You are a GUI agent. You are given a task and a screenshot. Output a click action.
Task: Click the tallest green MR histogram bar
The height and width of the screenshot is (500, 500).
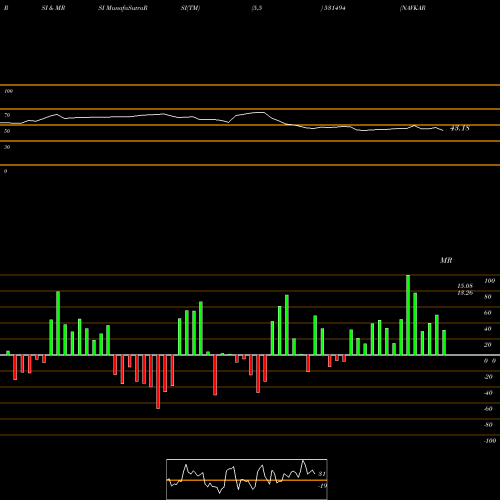click(x=408, y=315)
